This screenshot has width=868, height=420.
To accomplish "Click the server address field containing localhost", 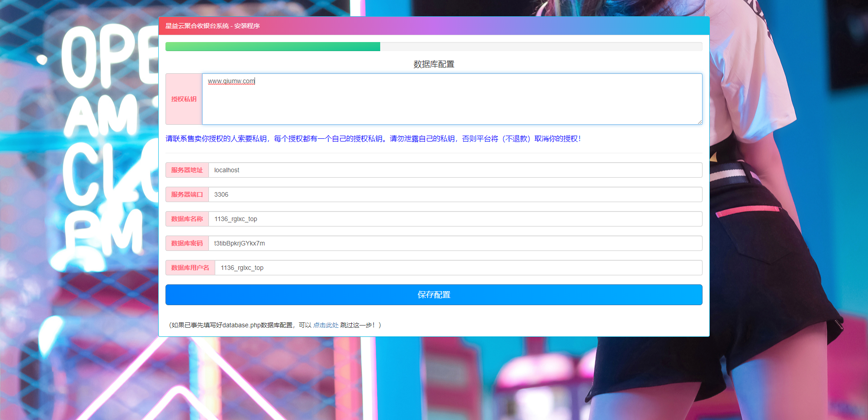I will (455, 170).
